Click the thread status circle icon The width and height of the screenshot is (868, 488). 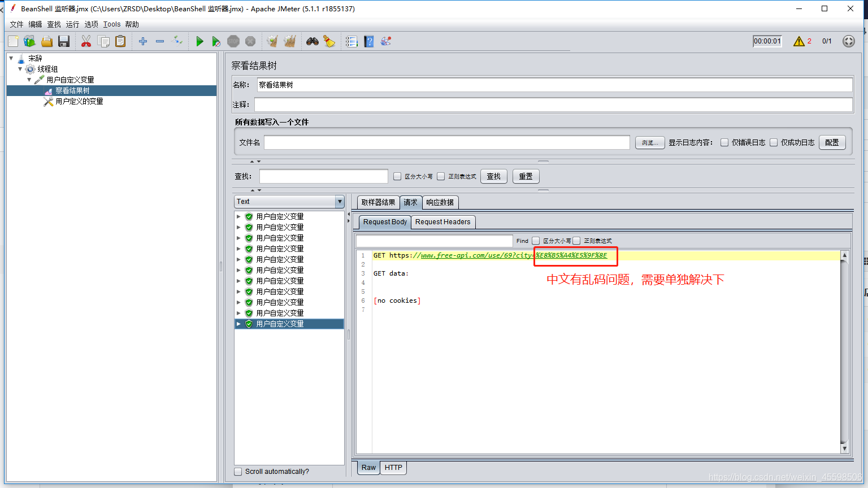click(849, 41)
